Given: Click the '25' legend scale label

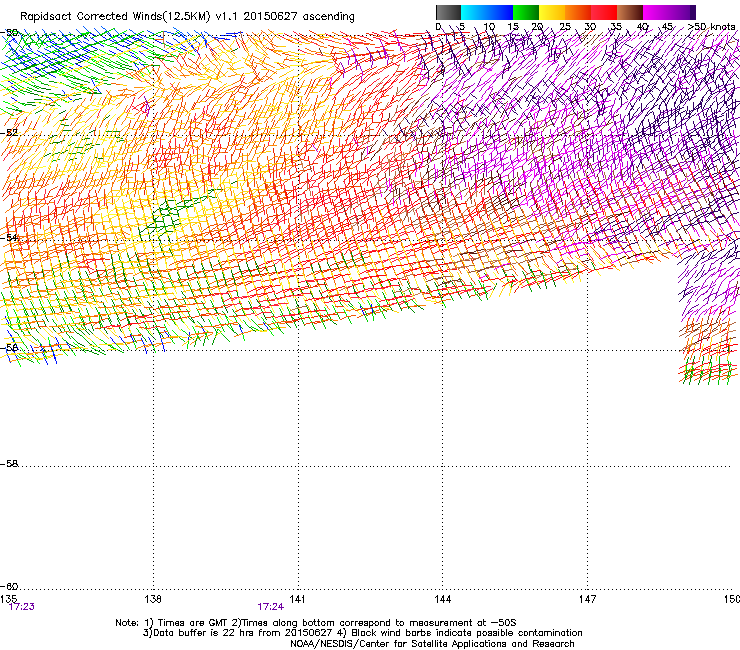Looking at the screenshot, I should (565, 27).
